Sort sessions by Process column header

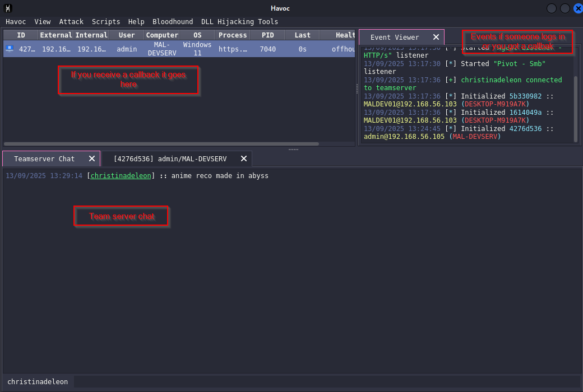(x=233, y=35)
